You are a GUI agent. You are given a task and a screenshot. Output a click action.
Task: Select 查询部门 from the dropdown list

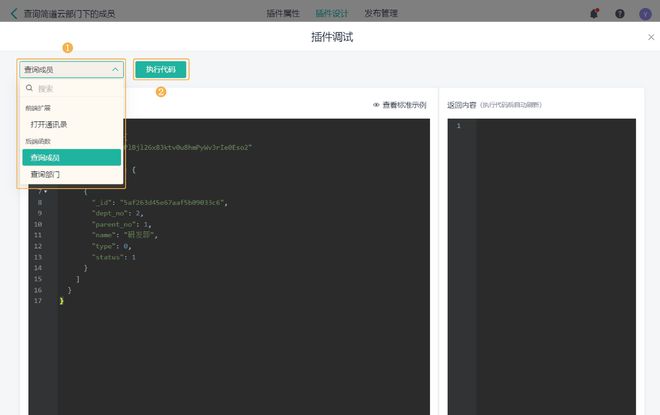point(72,174)
